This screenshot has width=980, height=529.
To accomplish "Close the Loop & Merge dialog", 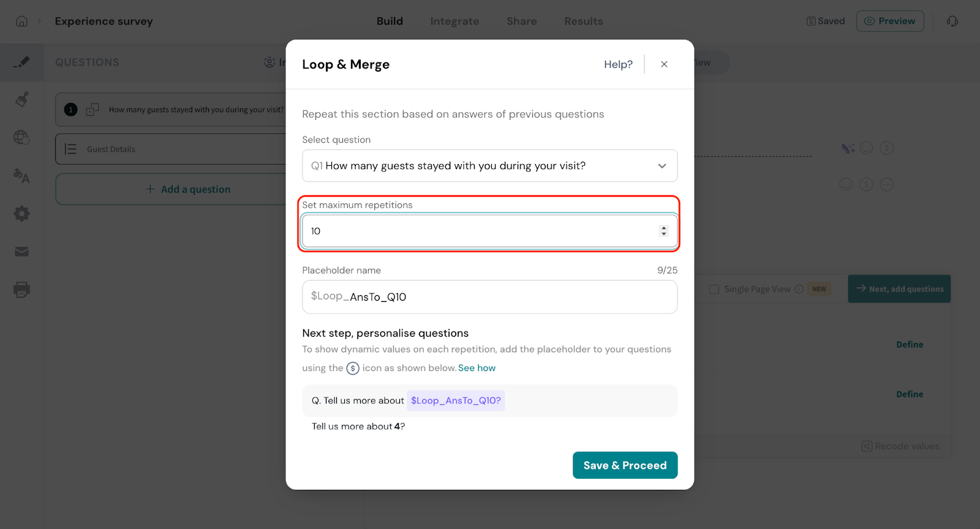I will pyautogui.click(x=664, y=64).
